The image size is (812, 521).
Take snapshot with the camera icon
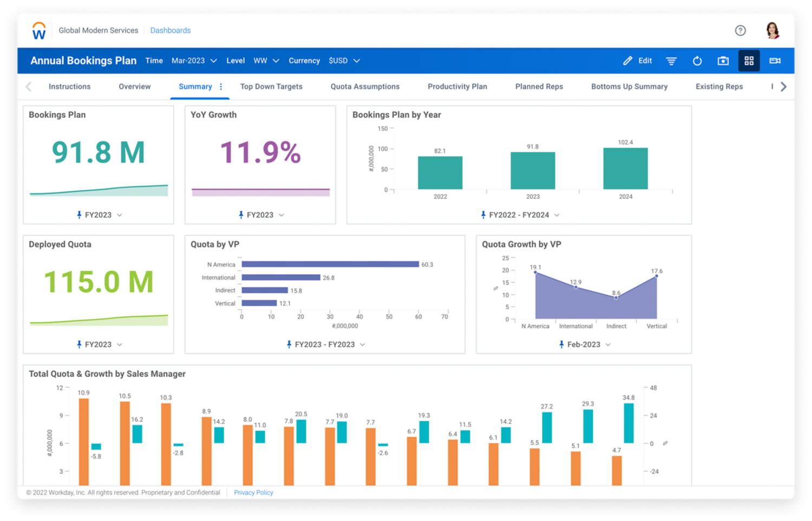point(723,61)
